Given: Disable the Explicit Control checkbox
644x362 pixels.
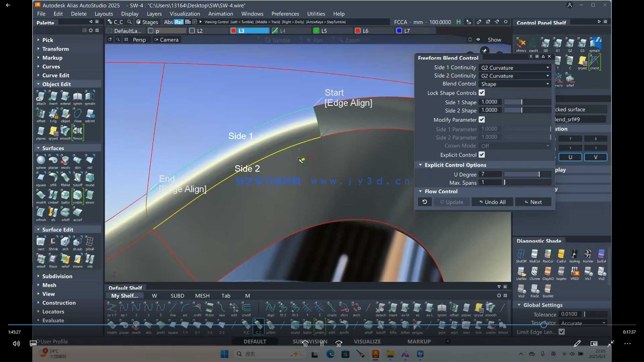Looking at the screenshot, I should click(x=482, y=155).
